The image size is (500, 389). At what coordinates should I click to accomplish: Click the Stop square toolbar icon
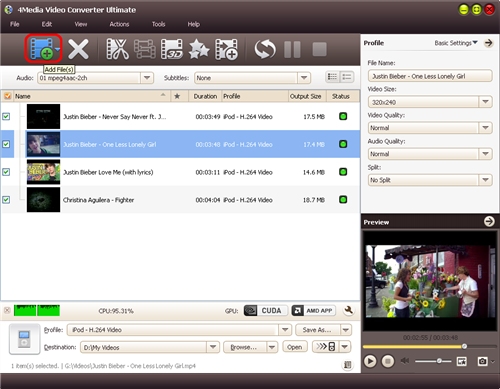point(319,49)
